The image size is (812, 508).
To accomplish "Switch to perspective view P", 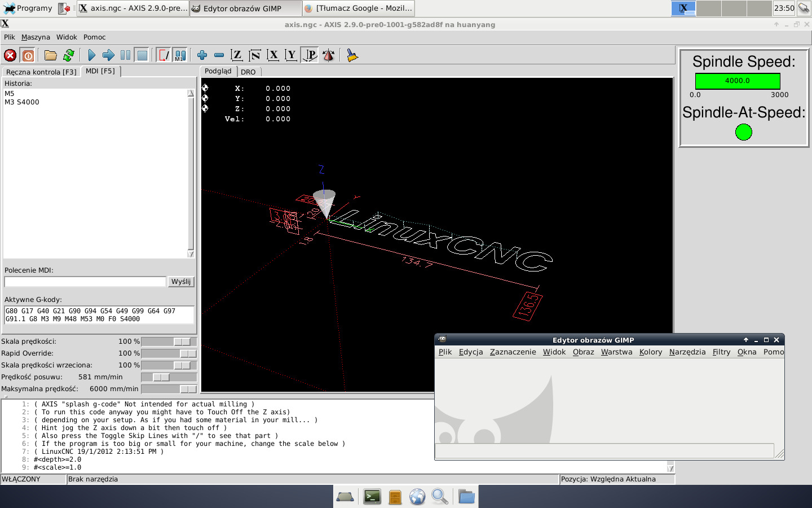I will [x=310, y=55].
